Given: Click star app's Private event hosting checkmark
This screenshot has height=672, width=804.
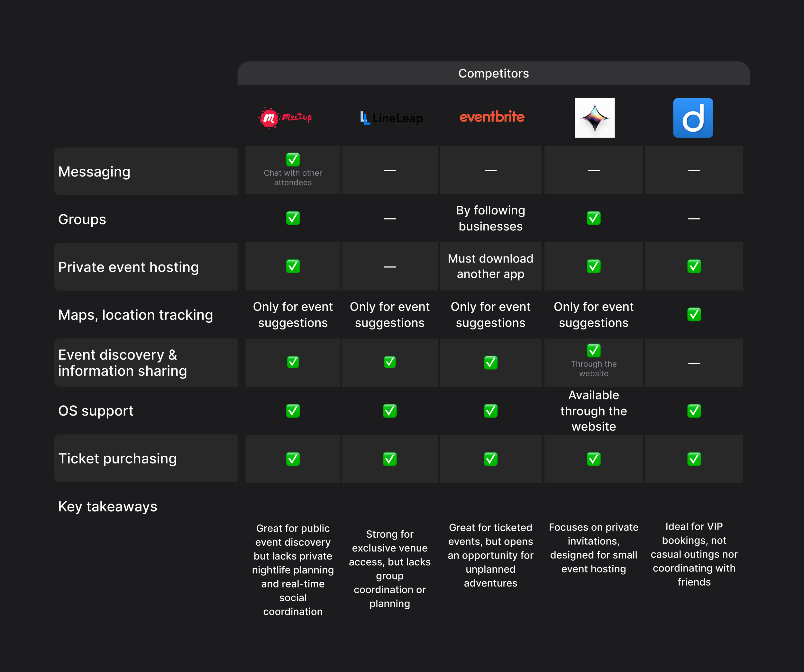Looking at the screenshot, I should click(x=593, y=266).
